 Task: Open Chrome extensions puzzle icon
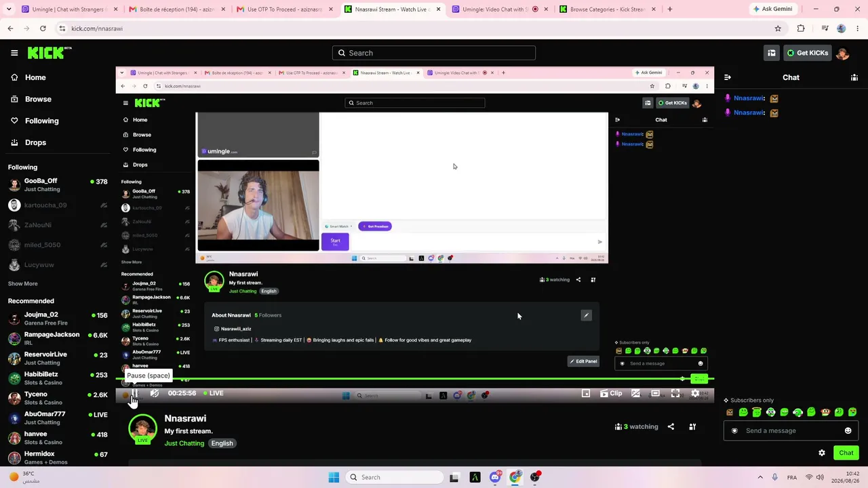click(x=801, y=28)
